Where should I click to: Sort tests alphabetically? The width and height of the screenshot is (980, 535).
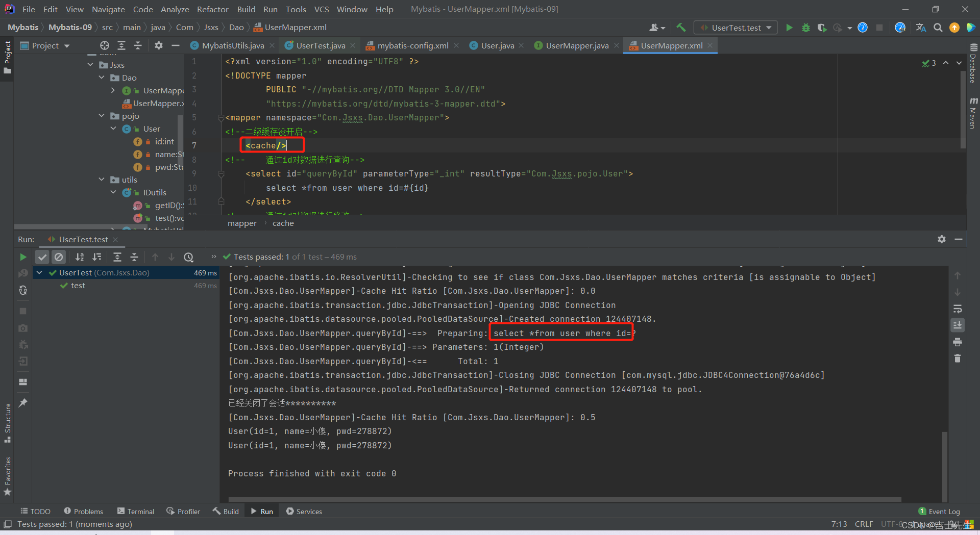[80, 257]
